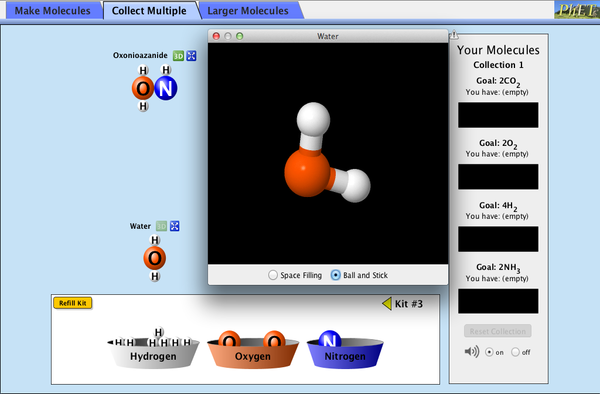600x394 pixels.
Task: Click the blue Nitrogen atom in Oxonioazanide
Action: tap(166, 88)
